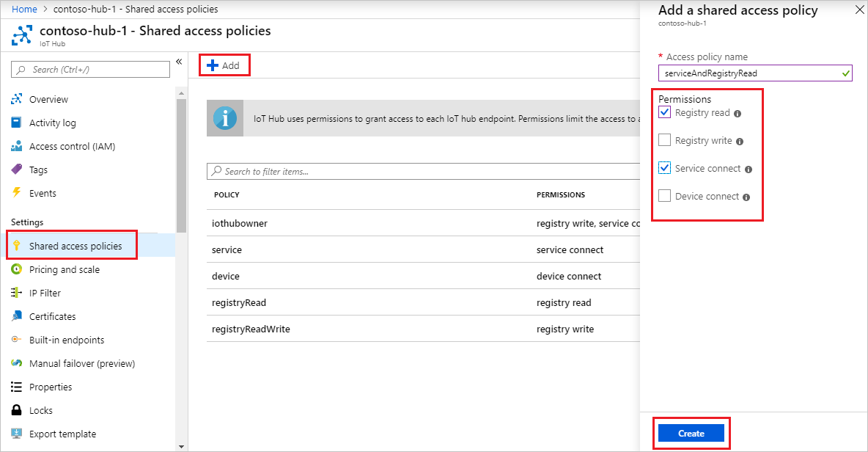The image size is (868, 452).
Task: Uncheck the Registry read permission
Action: (x=664, y=112)
